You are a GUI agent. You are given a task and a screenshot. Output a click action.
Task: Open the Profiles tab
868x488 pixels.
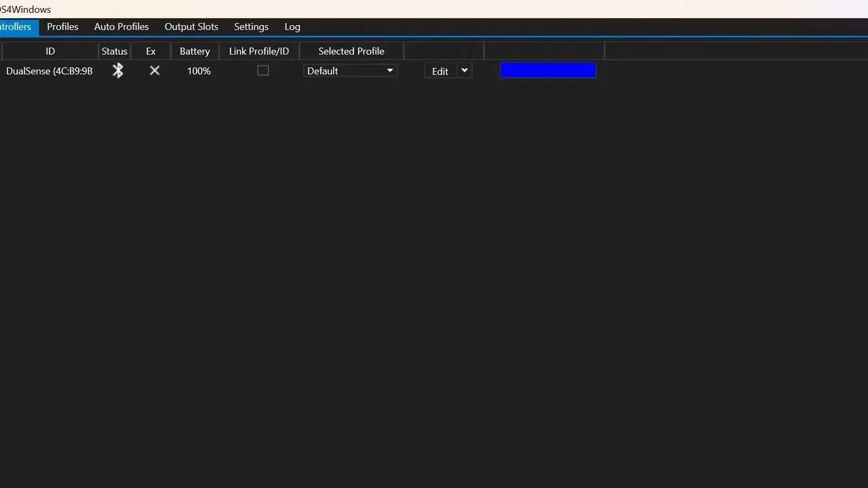62,26
